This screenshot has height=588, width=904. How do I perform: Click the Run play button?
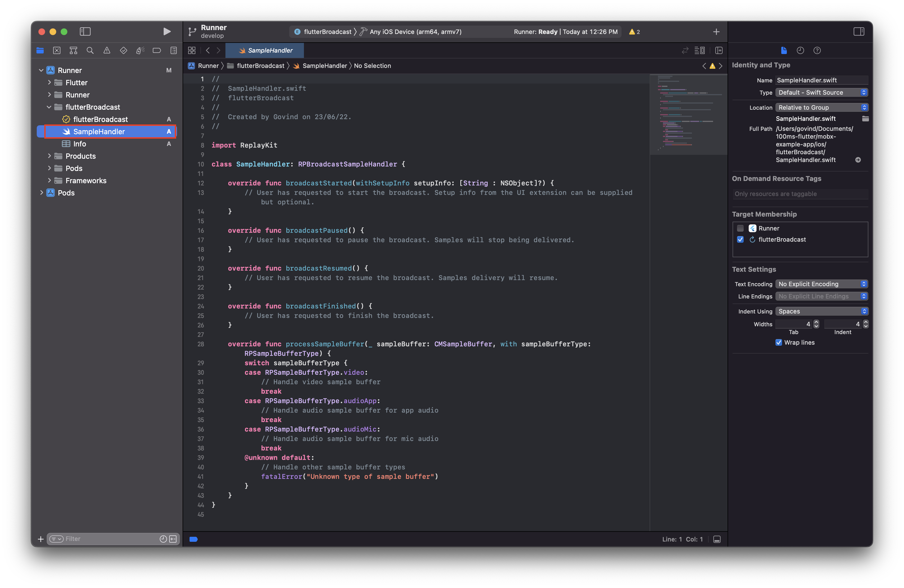(x=166, y=31)
